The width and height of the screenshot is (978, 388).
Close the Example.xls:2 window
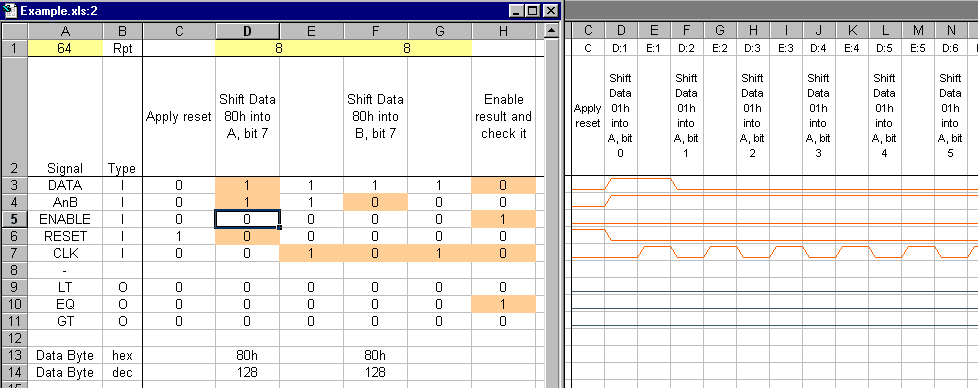pos(550,11)
